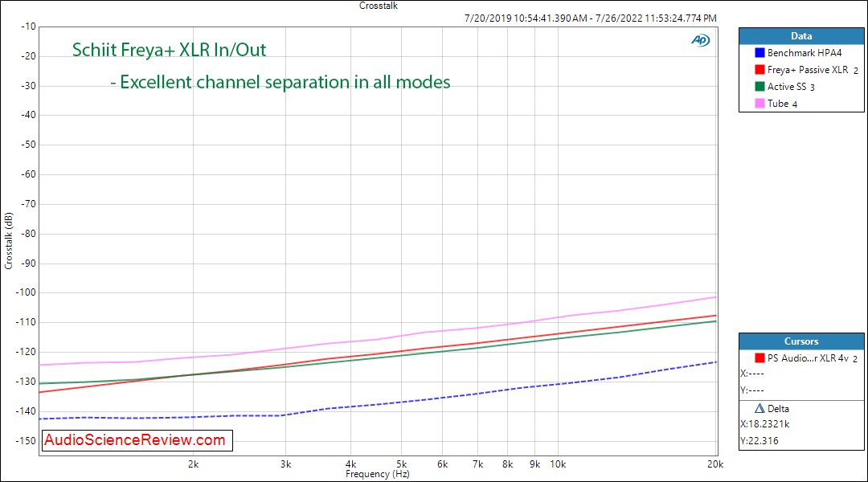Click the -100 dB axis label
The image size is (868, 482).
(26, 292)
